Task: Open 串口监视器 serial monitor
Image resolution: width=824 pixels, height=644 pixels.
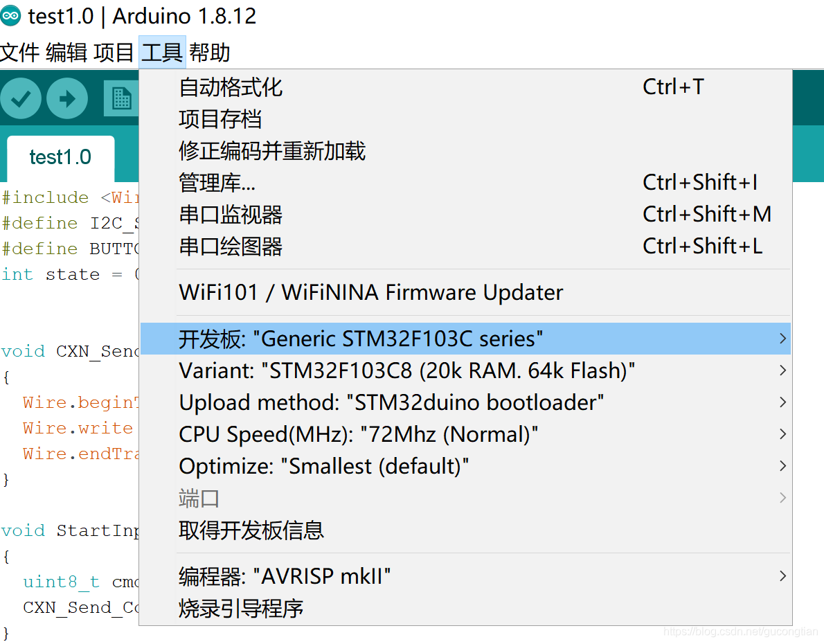Action: (x=230, y=215)
